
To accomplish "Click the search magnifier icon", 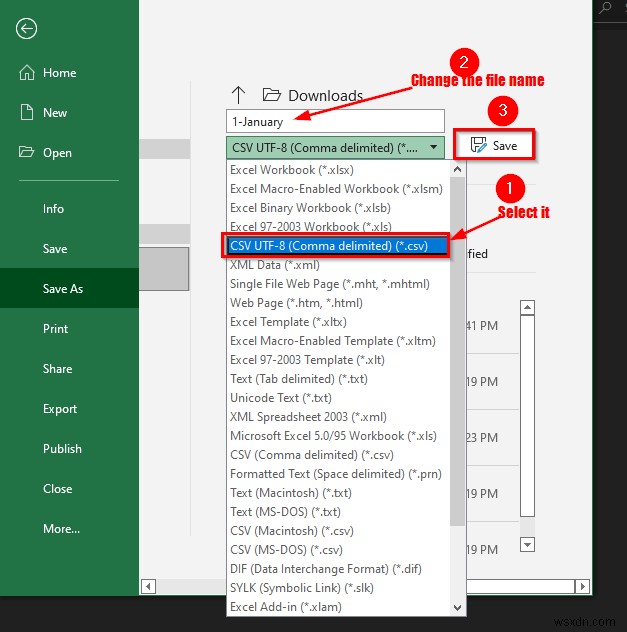I will click(x=605, y=8).
